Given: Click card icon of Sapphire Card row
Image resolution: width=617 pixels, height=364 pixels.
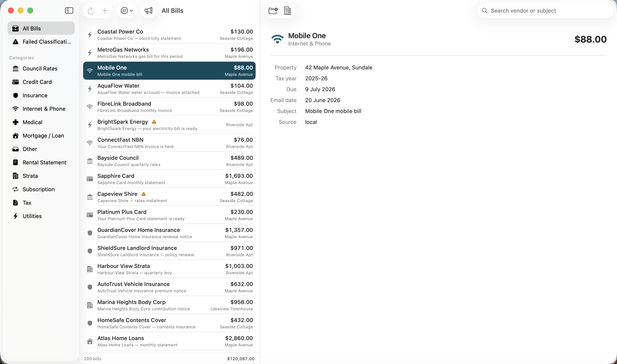Looking at the screenshot, I should (90, 179).
